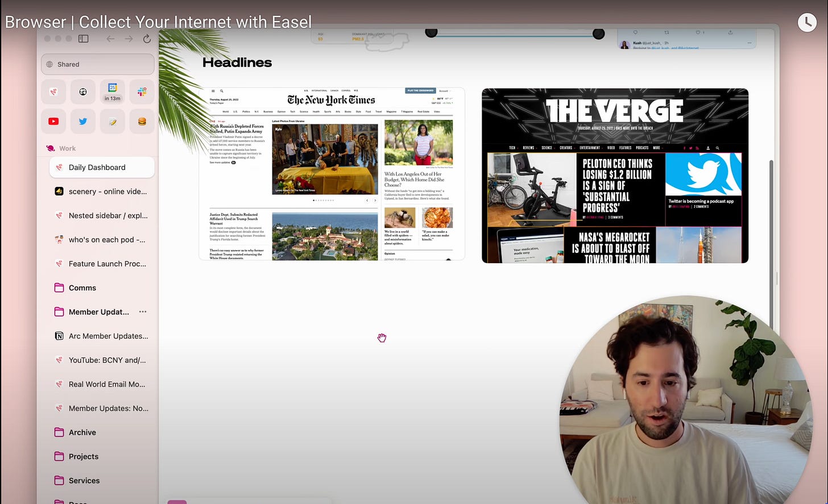Click the tweet share icon
The height and width of the screenshot is (504, 828).
[730, 32]
